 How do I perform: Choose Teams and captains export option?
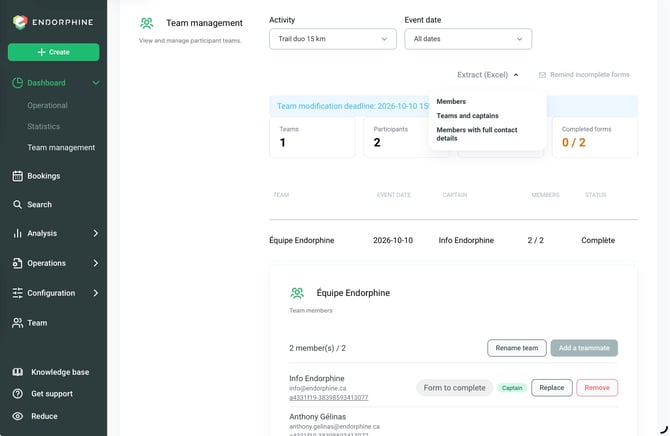[x=467, y=115]
